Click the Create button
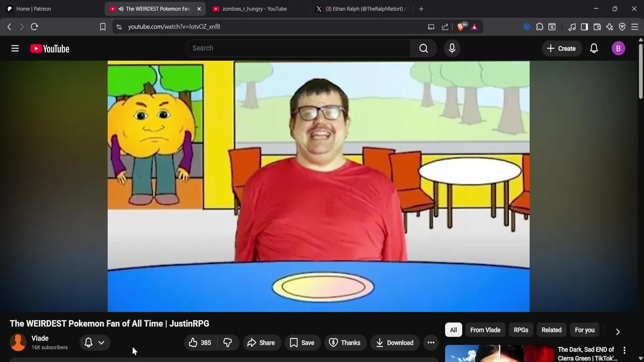Image resolution: width=644 pixels, height=362 pixels. (x=561, y=48)
